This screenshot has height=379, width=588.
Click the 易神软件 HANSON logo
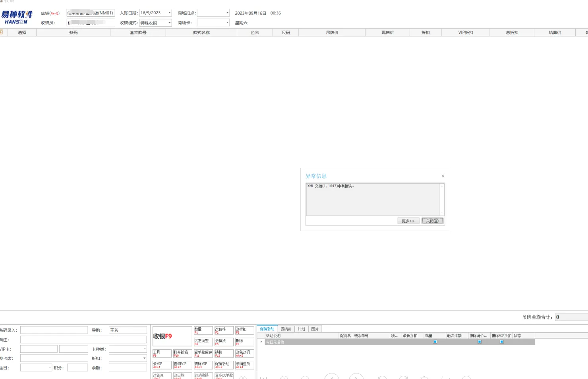[x=17, y=17]
